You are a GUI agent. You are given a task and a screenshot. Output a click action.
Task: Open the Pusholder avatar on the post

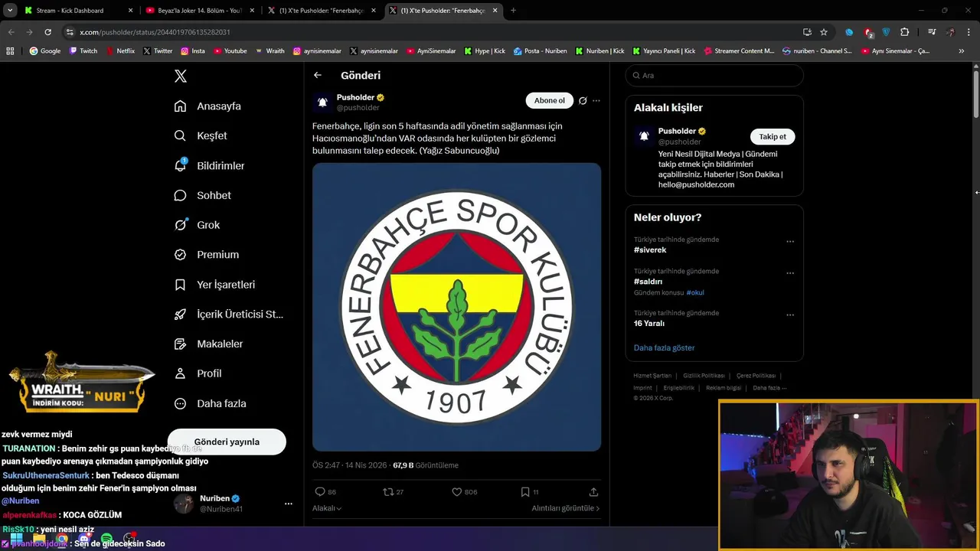pos(322,102)
